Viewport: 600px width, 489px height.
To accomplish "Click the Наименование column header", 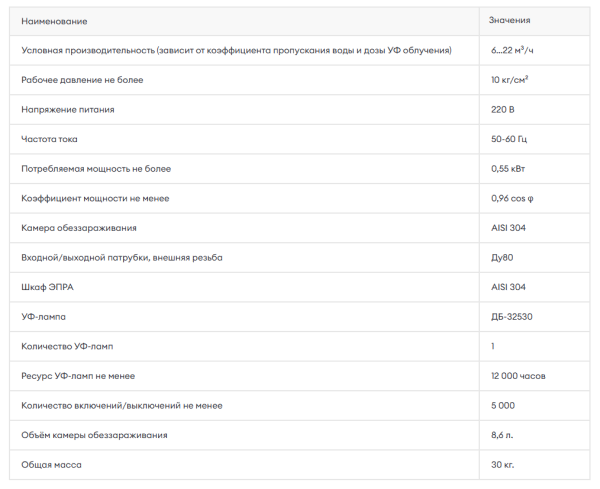I will (x=54, y=21).
